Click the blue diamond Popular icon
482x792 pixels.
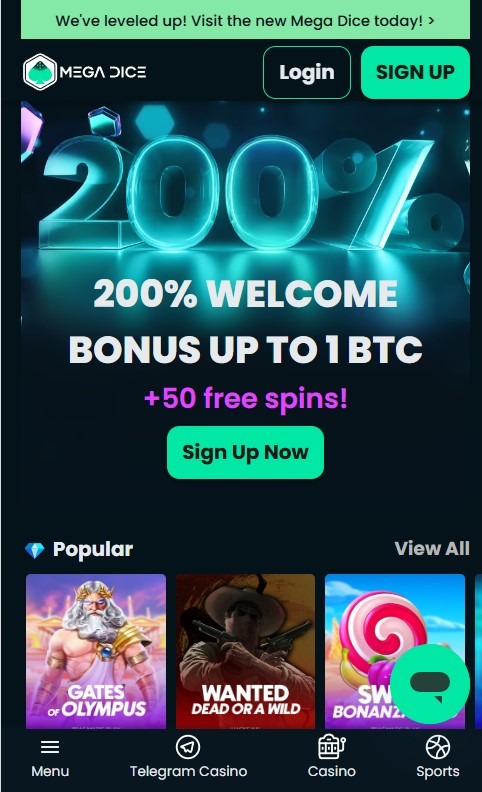tap(35, 550)
